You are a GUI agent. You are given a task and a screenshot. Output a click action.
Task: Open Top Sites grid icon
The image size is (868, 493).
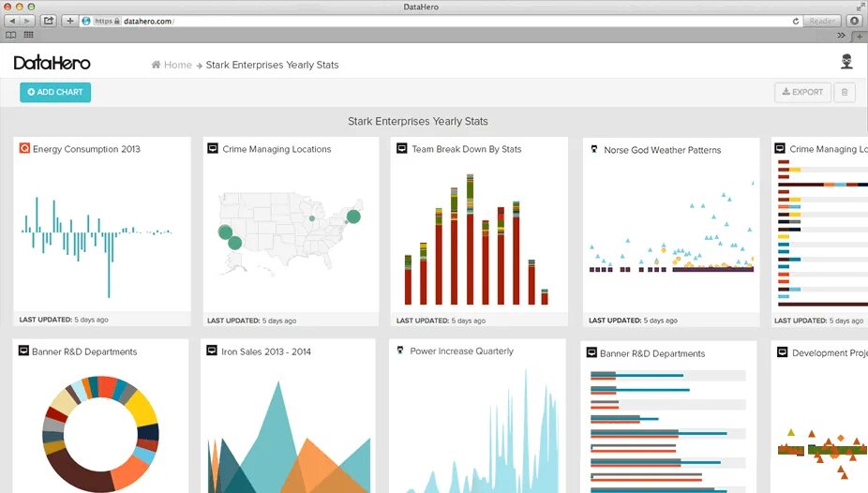pos(29,35)
